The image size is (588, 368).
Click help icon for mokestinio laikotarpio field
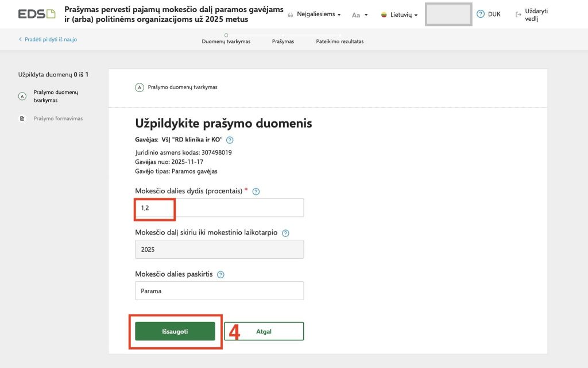coord(285,233)
